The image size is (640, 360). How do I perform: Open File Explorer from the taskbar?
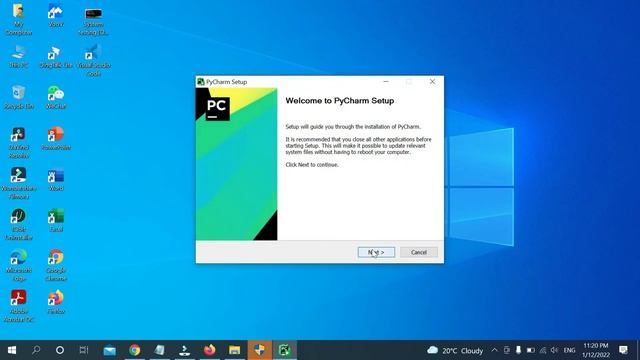tap(234, 350)
